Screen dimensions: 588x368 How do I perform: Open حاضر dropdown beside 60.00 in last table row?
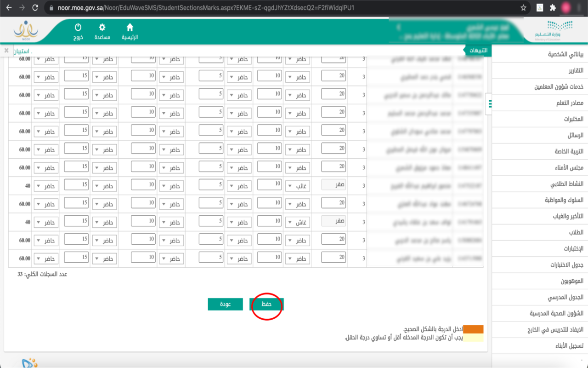click(x=46, y=259)
